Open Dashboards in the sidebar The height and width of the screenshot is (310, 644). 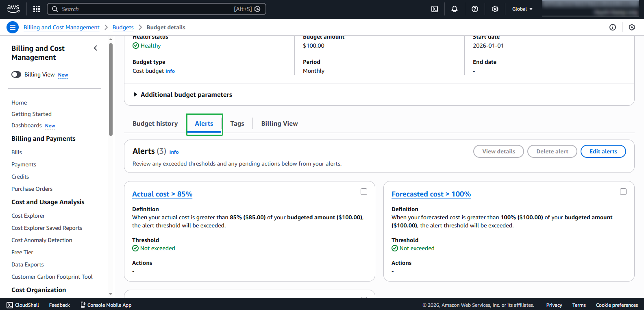pos(26,125)
